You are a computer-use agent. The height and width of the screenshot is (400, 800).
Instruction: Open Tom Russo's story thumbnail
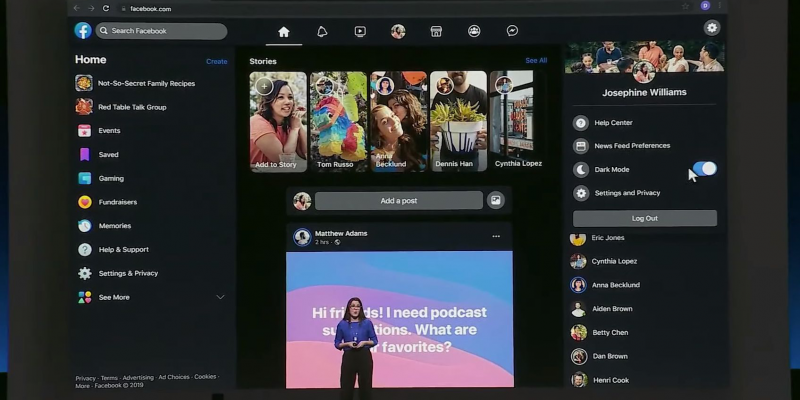pos(338,121)
